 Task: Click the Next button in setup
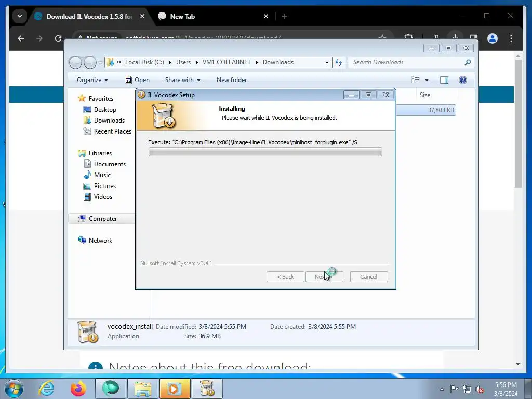[324, 277]
